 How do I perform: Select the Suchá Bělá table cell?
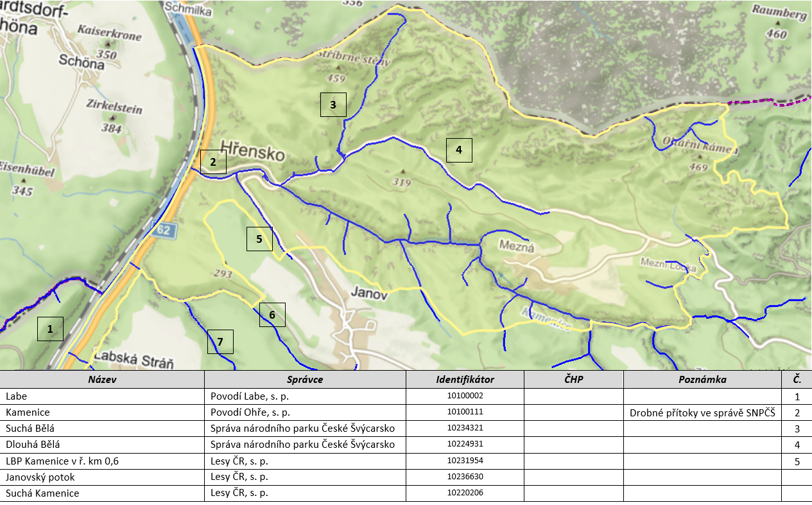pos(30,429)
